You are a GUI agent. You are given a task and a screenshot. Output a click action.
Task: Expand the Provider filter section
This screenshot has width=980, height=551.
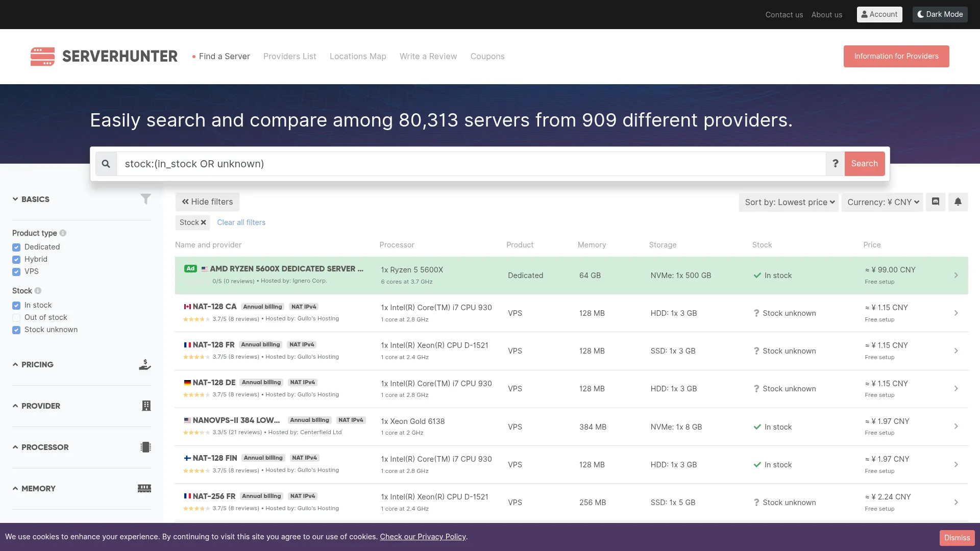click(36, 406)
